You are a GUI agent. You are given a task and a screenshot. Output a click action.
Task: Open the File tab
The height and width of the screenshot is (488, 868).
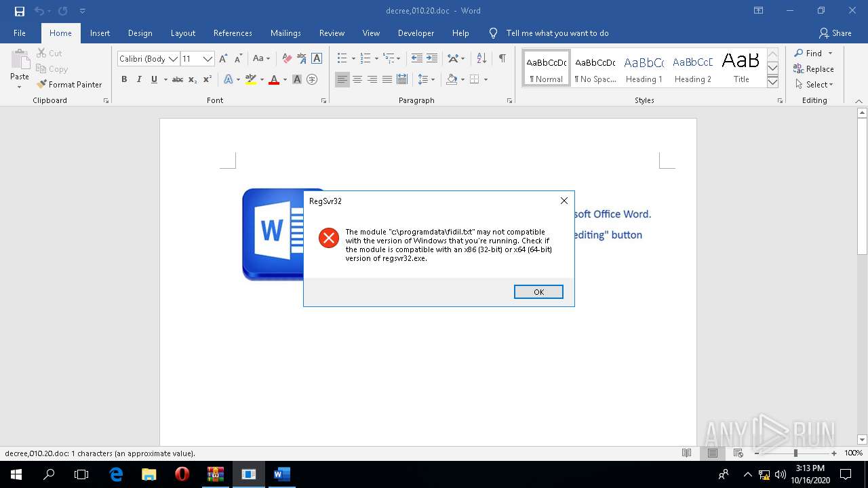20,33
